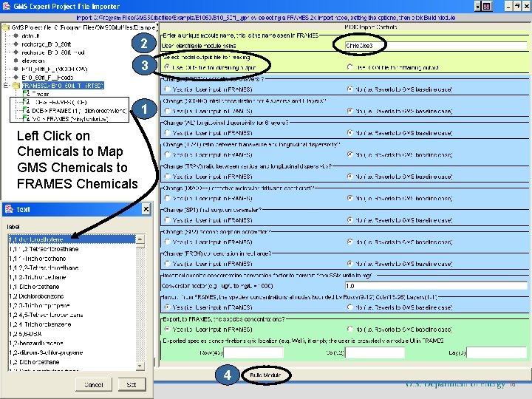Click the GMS app icon in the title bar

(x=7, y=6)
